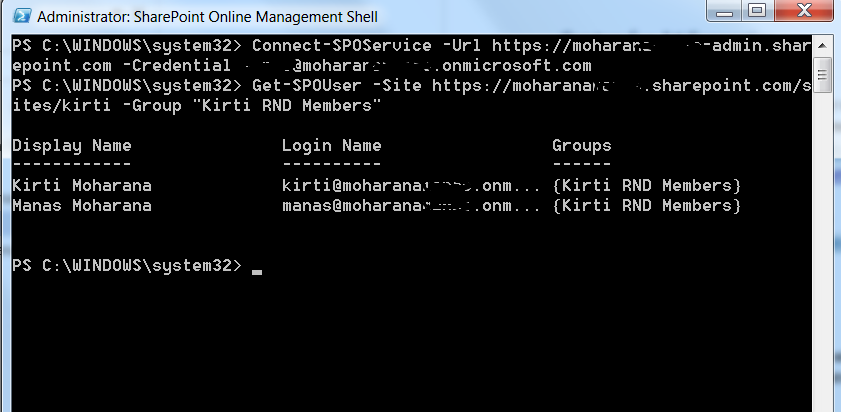841x412 pixels.
Task: Click the blinking cursor at the prompt
Action: click(x=257, y=269)
